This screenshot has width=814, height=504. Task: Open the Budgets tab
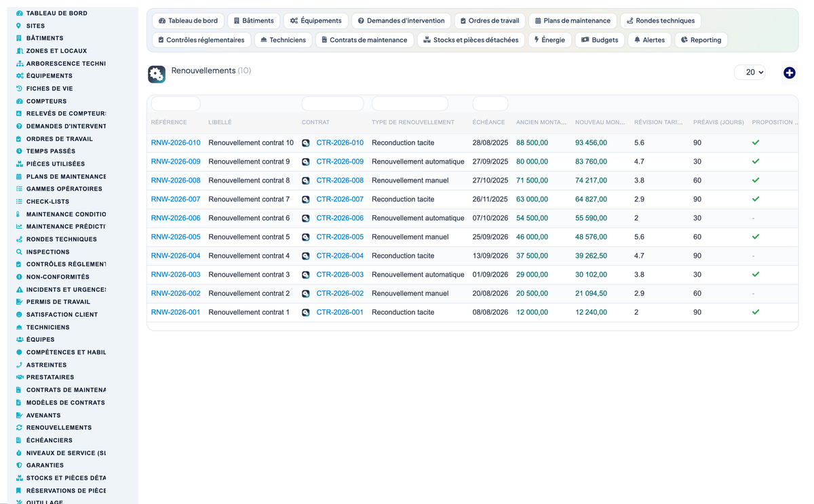tap(600, 40)
